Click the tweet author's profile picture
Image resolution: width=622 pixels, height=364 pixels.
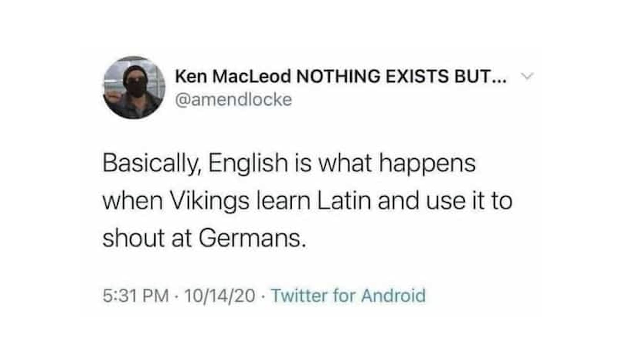pyautogui.click(x=134, y=88)
